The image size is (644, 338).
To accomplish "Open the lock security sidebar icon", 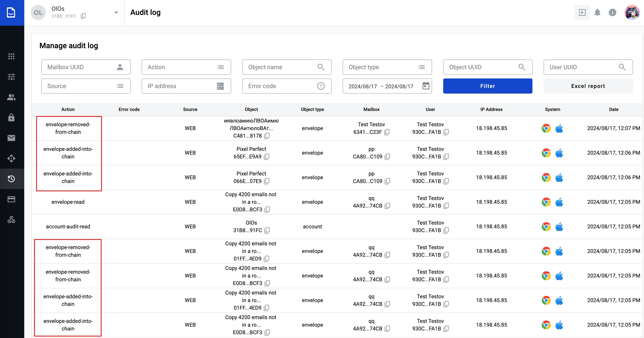I will click(11, 118).
